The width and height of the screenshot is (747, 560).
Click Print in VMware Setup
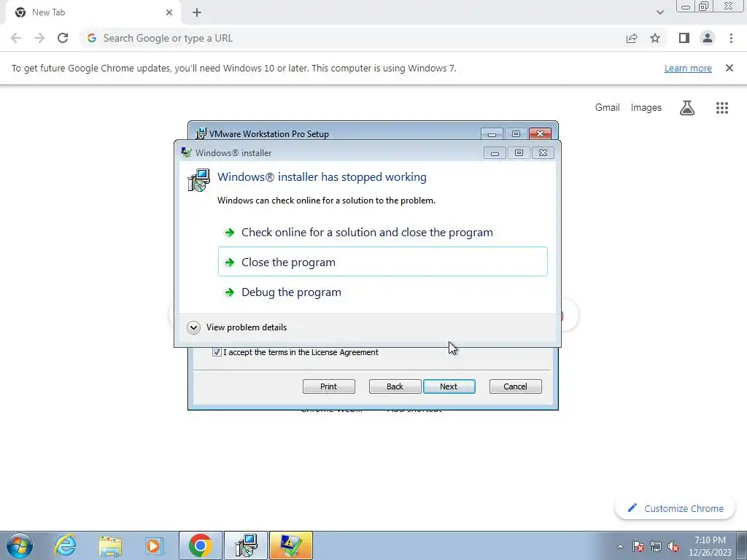[329, 386]
